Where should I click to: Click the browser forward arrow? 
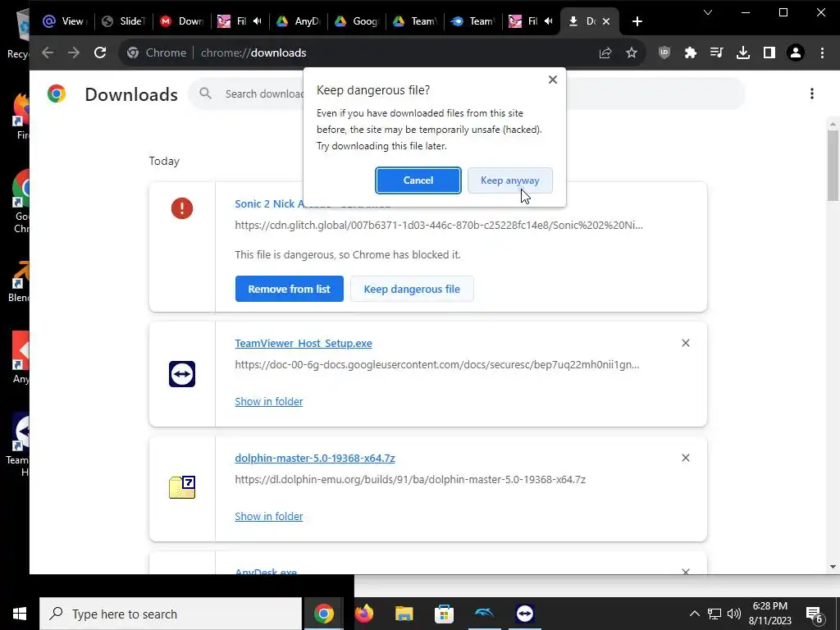point(74,52)
